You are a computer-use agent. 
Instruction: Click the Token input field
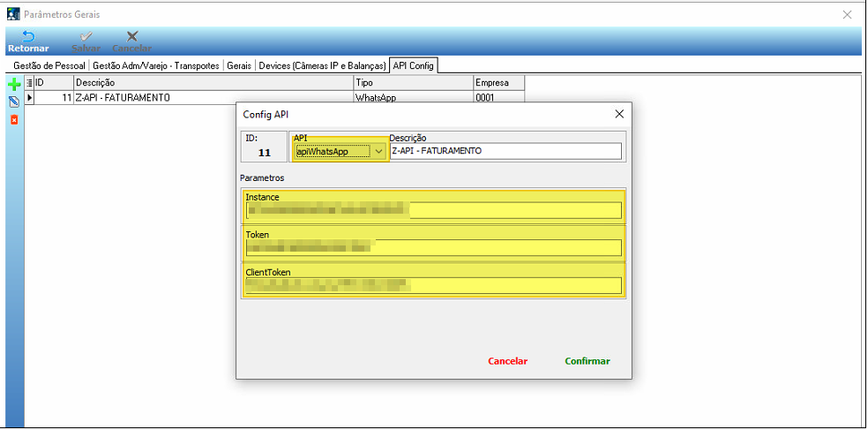tap(433, 248)
